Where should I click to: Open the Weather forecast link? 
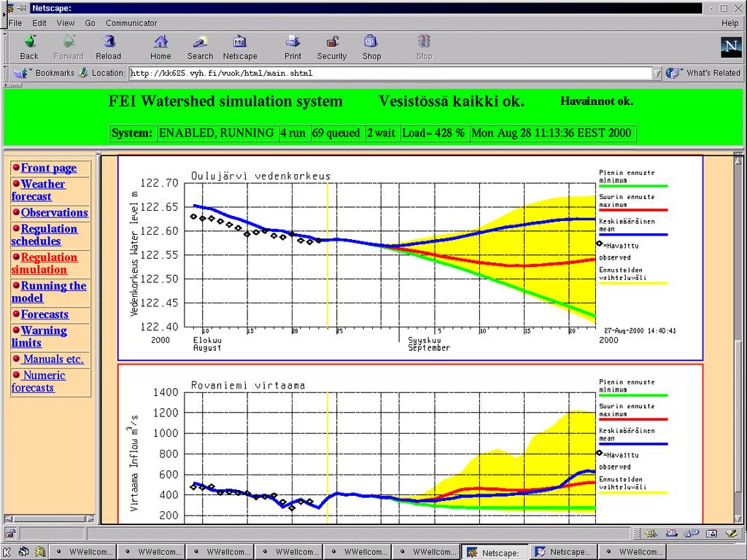click(38, 190)
